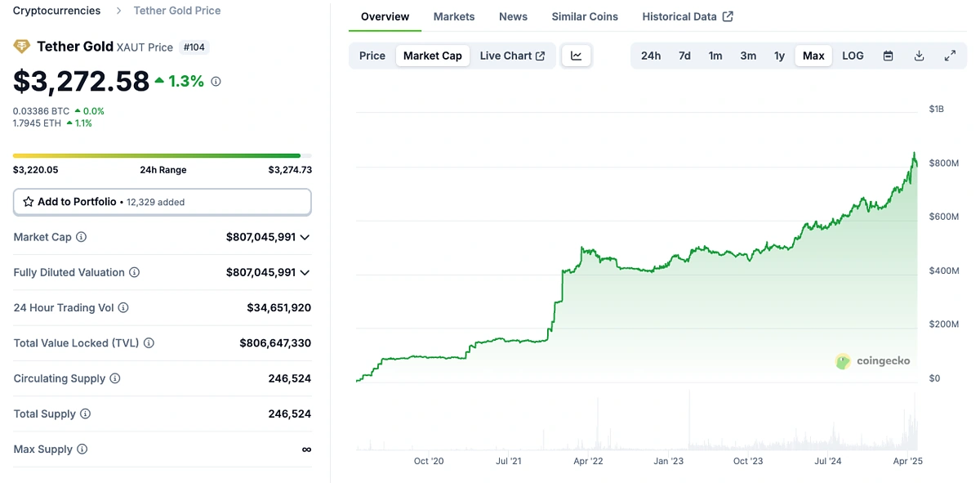Click the CoinGecko watermark on the chart
This screenshot has height=483, width=980.
[873, 361]
